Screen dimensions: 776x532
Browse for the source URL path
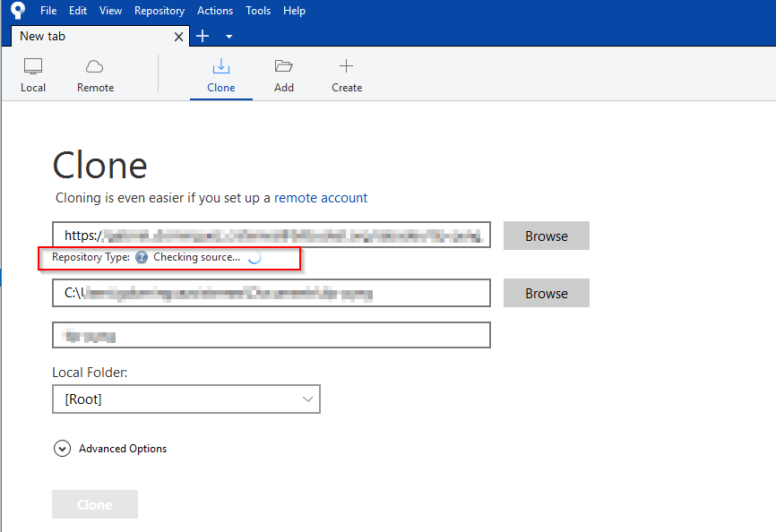point(547,236)
